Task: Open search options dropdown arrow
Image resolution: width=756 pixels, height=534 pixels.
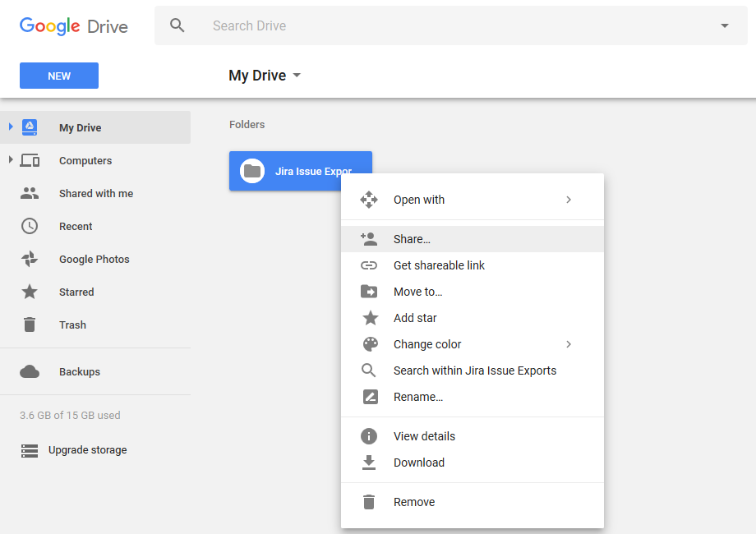Action: click(724, 25)
